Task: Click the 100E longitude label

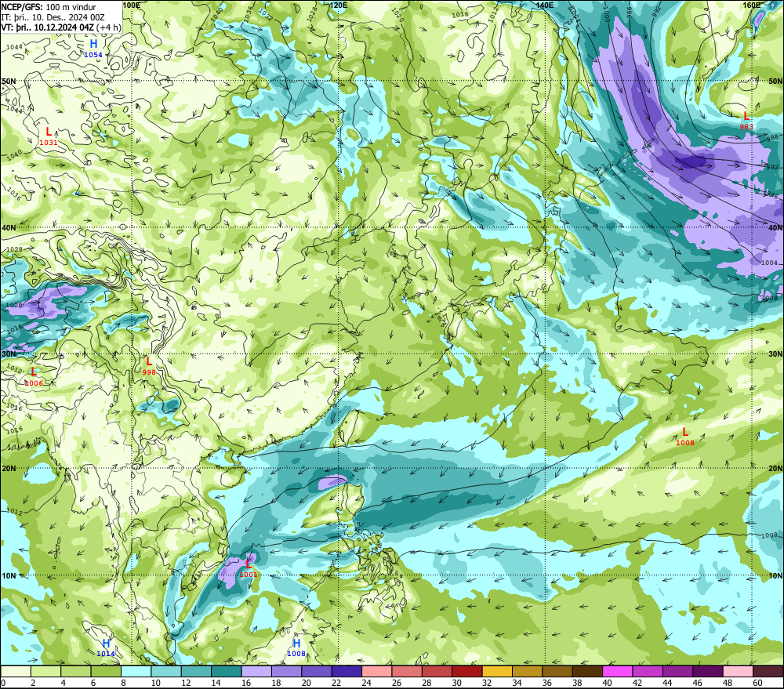Action: 132,5
